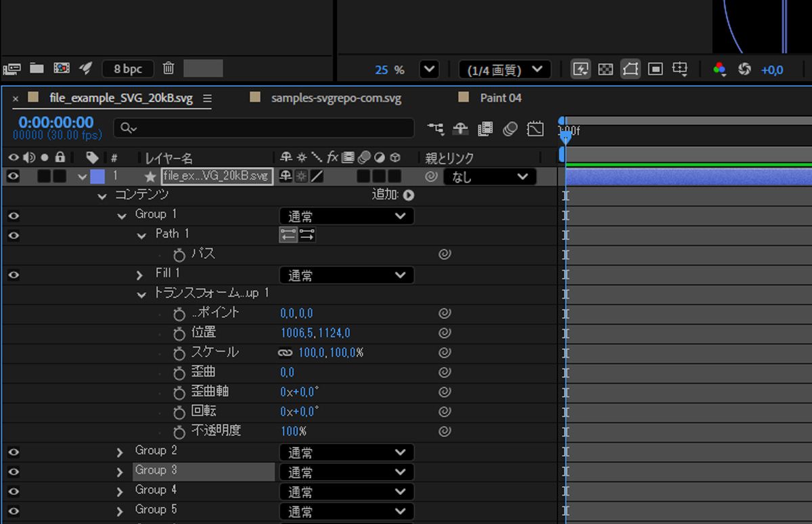Open the parent なし dropdown
The width and height of the screenshot is (812, 524).
coord(489,176)
